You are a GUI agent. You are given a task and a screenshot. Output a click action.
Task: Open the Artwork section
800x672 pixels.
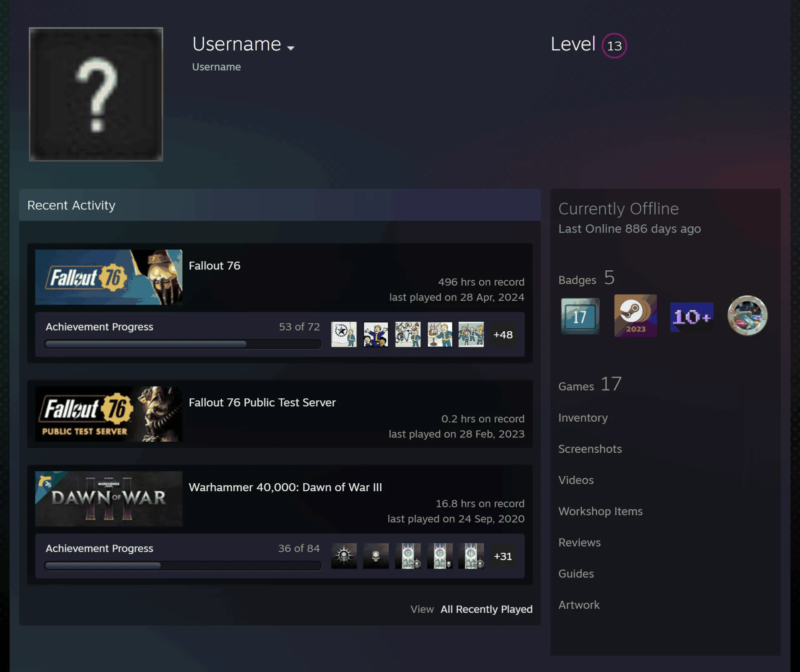[579, 605]
